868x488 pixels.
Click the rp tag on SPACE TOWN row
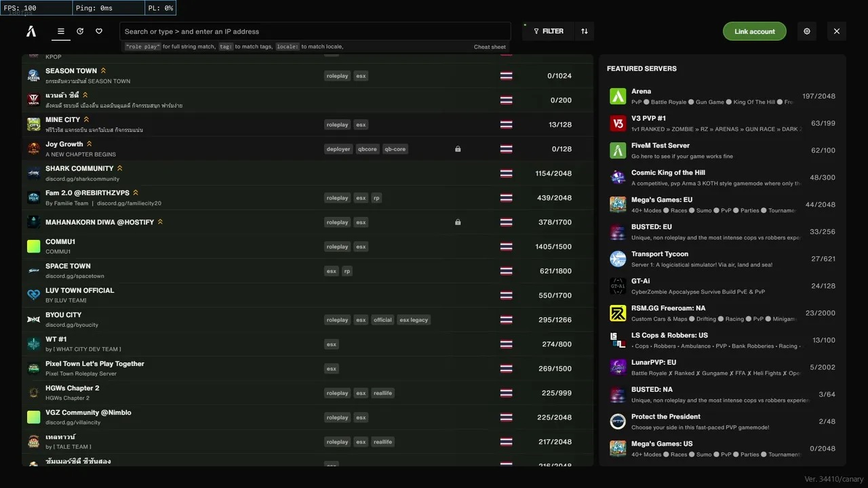click(x=347, y=271)
